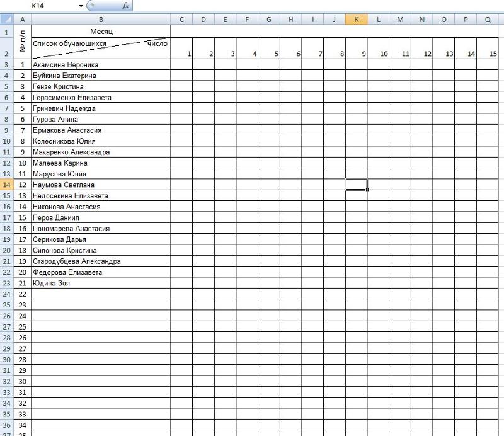Select row 1 header
Viewport: 504px width, 436px height.
pos(7,32)
